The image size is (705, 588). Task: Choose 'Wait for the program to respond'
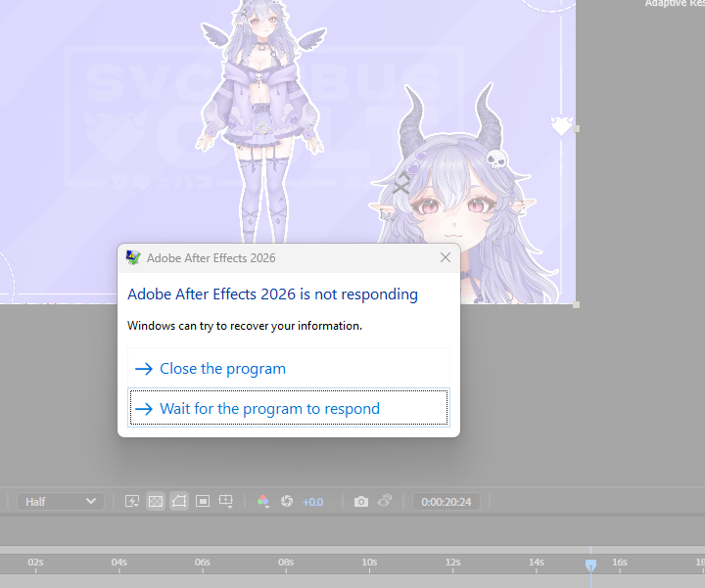coord(289,408)
